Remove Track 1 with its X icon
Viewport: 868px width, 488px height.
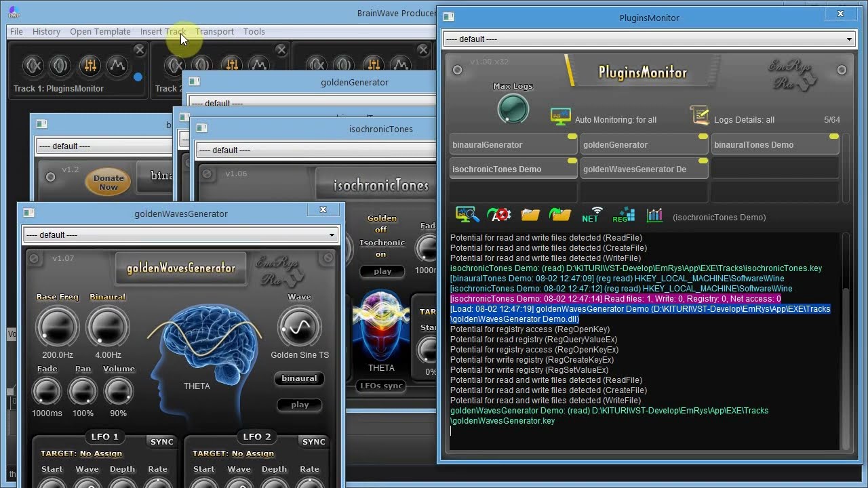tap(139, 49)
